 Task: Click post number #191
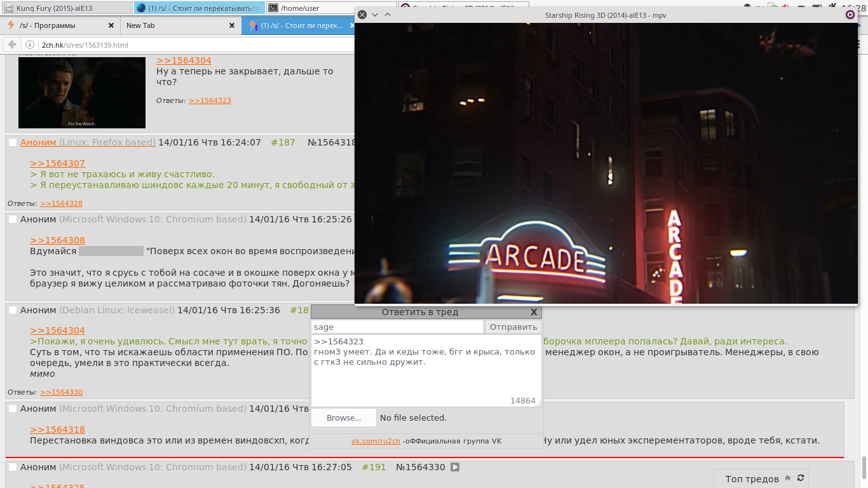(x=374, y=467)
